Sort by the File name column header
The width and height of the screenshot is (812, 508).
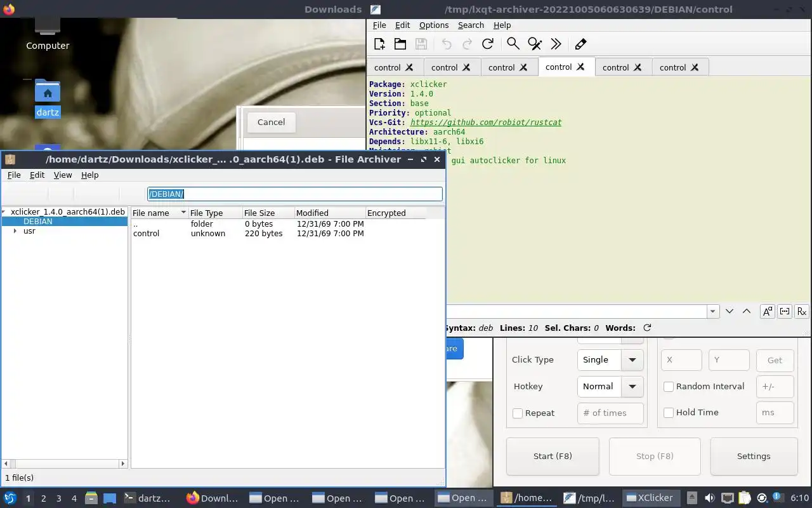pyautogui.click(x=159, y=213)
